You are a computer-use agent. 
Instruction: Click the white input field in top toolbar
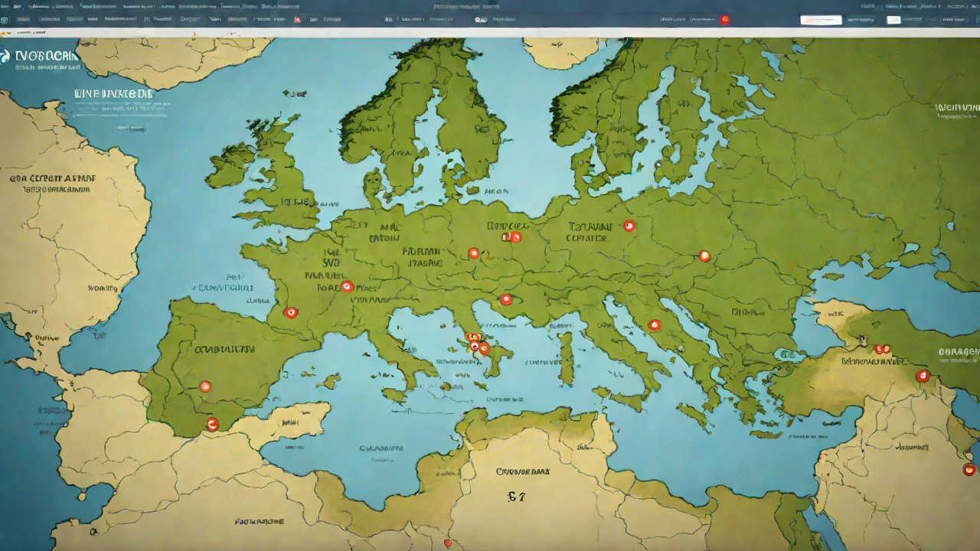(x=821, y=20)
